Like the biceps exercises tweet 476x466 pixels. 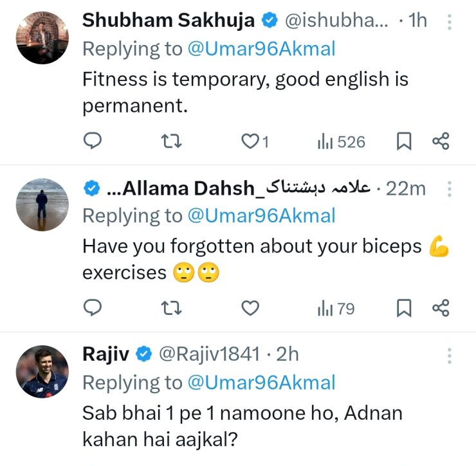pyautogui.click(x=250, y=309)
